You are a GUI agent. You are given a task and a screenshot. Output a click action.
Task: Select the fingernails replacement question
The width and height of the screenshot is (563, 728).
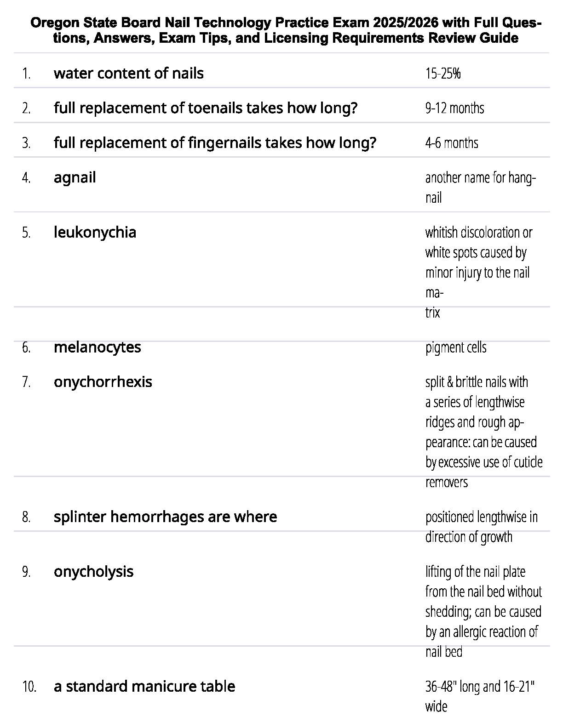(215, 143)
